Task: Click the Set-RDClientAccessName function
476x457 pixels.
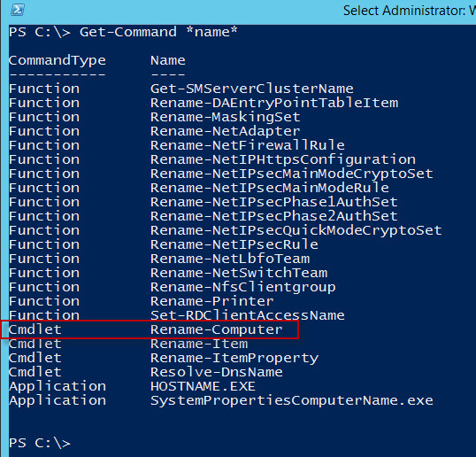Action: pyautogui.click(x=248, y=315)
